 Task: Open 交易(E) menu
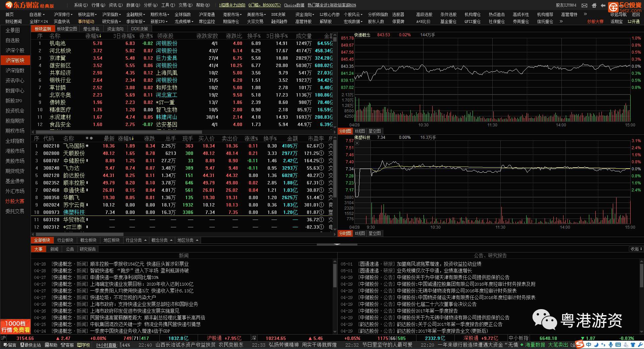[x=185, y=5]
